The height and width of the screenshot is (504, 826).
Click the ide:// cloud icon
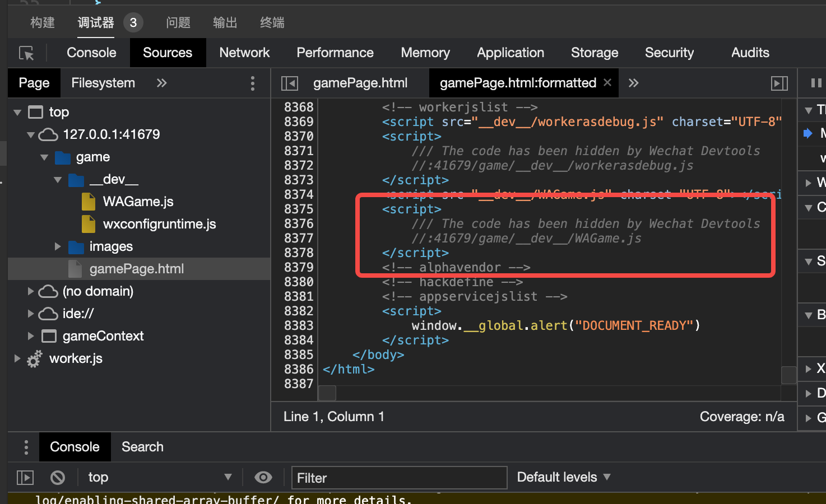tap(48, 314)
